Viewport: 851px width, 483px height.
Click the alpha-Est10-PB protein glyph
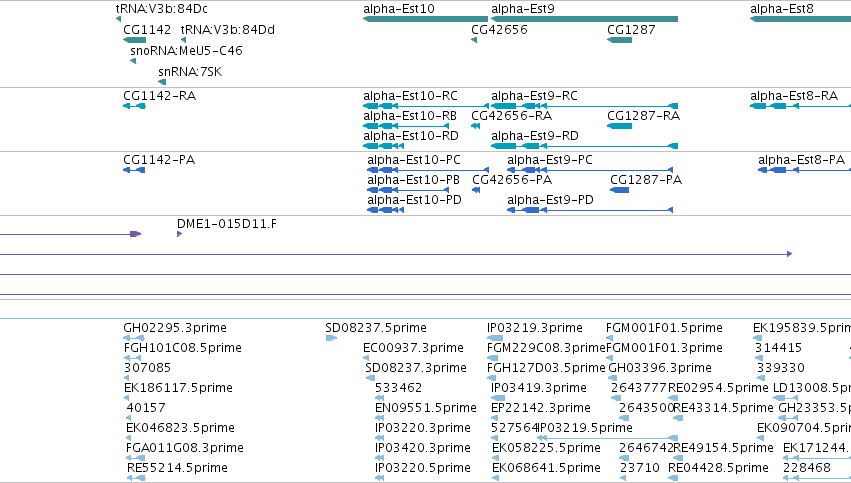click(408, 190)
